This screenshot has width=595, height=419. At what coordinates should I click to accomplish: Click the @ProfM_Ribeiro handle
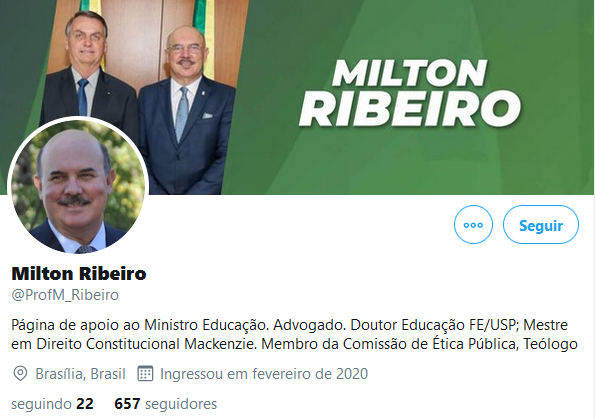(x=65, y=295)
